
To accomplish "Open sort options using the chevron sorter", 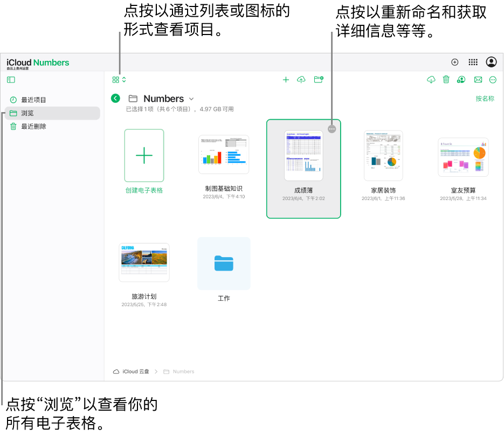I will pyautogui.click(x=125, y=79).
